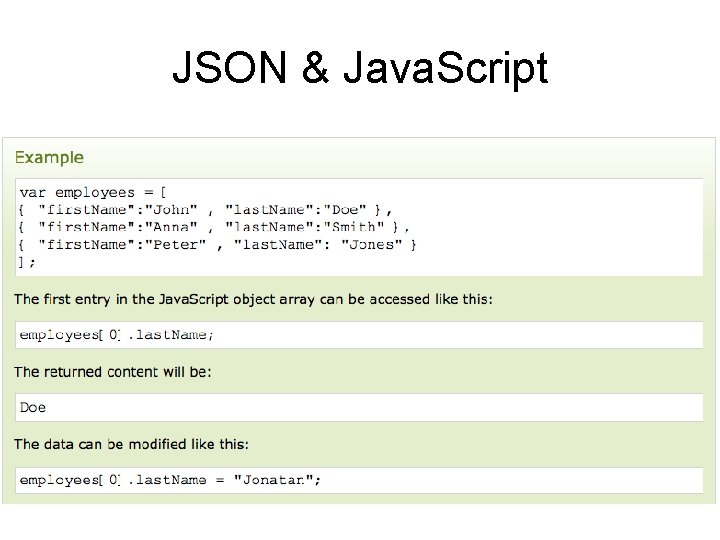The image size is (720, 540).
Task: Click "The data can be modified like this:"
Action: 131,443
